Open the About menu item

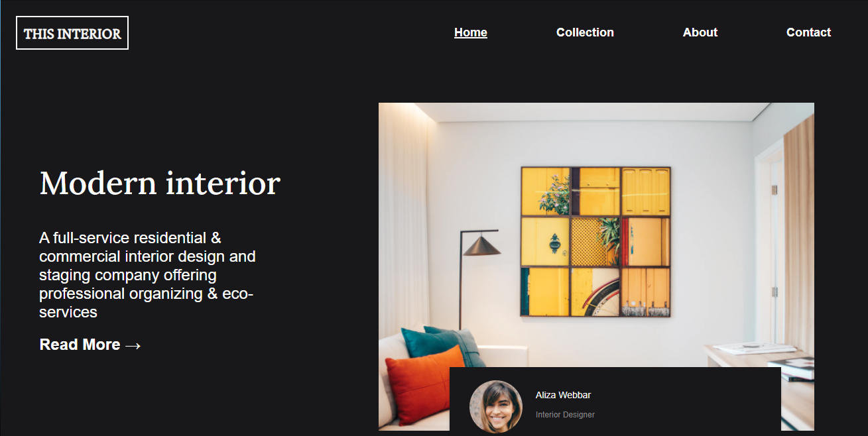click(700, 32)
